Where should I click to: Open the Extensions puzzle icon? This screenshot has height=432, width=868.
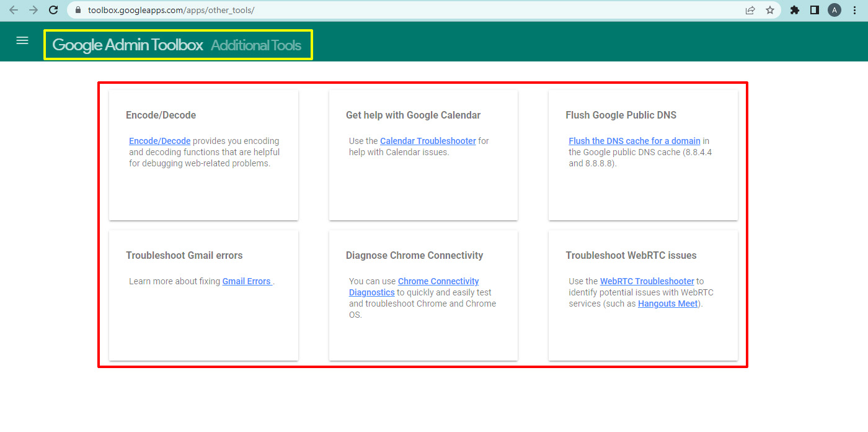pos(795,10)
